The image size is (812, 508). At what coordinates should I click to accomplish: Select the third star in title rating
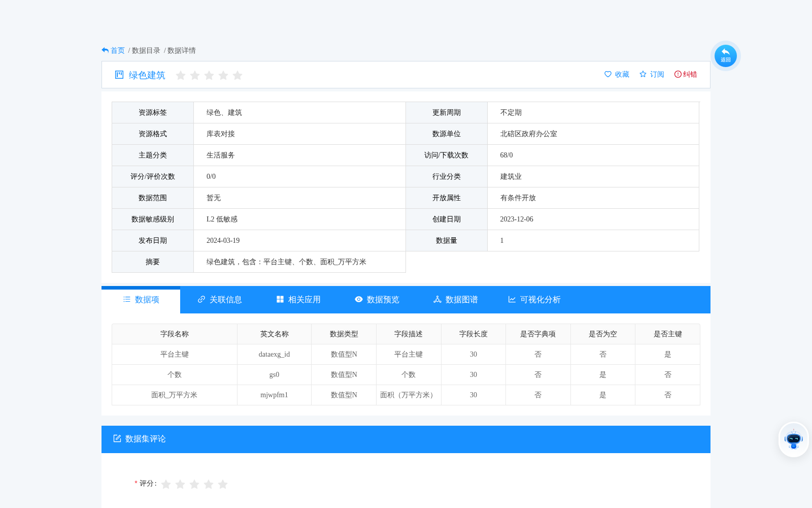point(209,75)
